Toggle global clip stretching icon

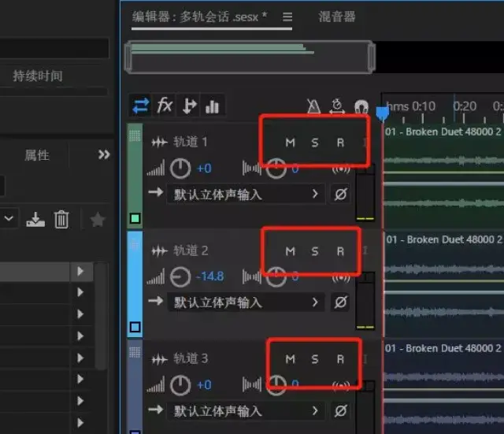(337, 106)
